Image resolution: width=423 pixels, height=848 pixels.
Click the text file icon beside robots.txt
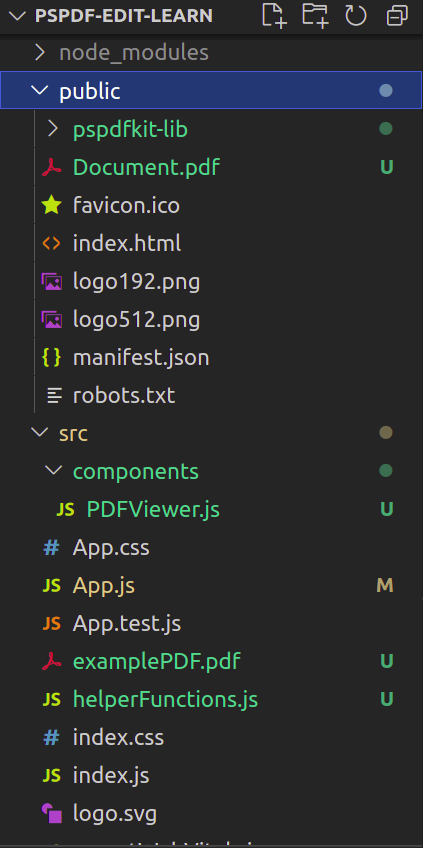click(54, 395)
